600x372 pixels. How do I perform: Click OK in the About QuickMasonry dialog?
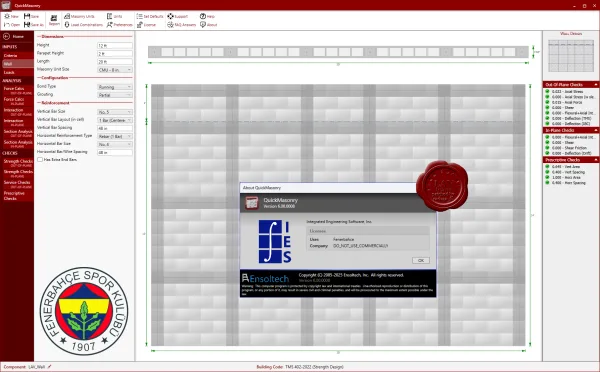[x=421, y=260]
